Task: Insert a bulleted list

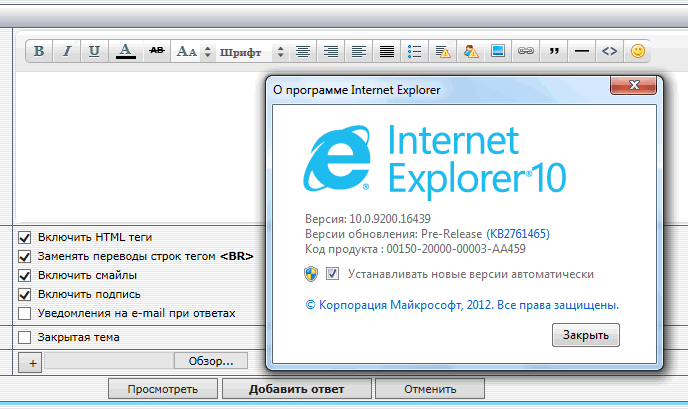Action: pos(414,52)
